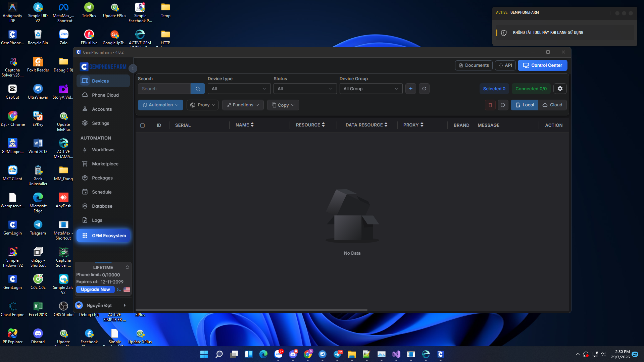Open the Cheat Engine desktop icon

point(12,309)
